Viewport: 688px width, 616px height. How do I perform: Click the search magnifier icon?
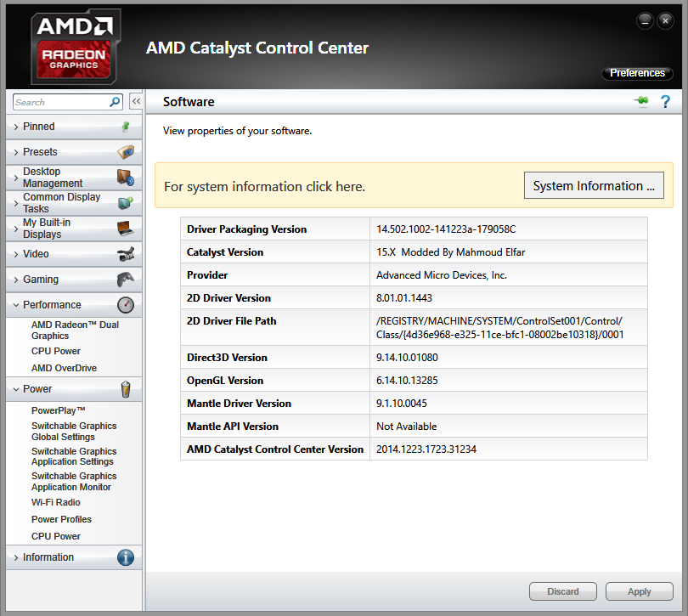(115, 102)
